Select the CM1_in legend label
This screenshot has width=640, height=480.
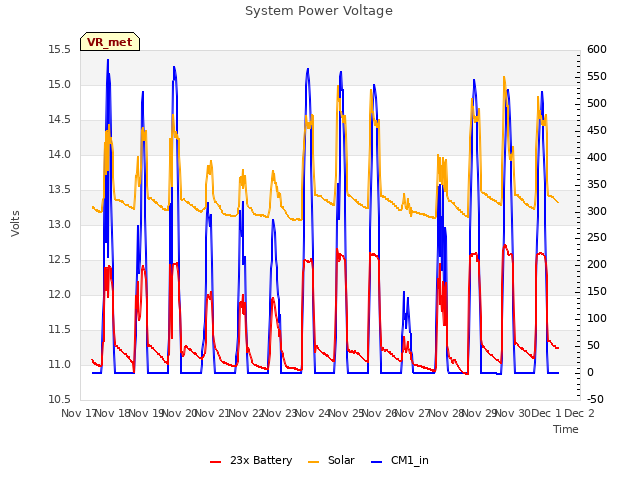[x=410, y=460]
